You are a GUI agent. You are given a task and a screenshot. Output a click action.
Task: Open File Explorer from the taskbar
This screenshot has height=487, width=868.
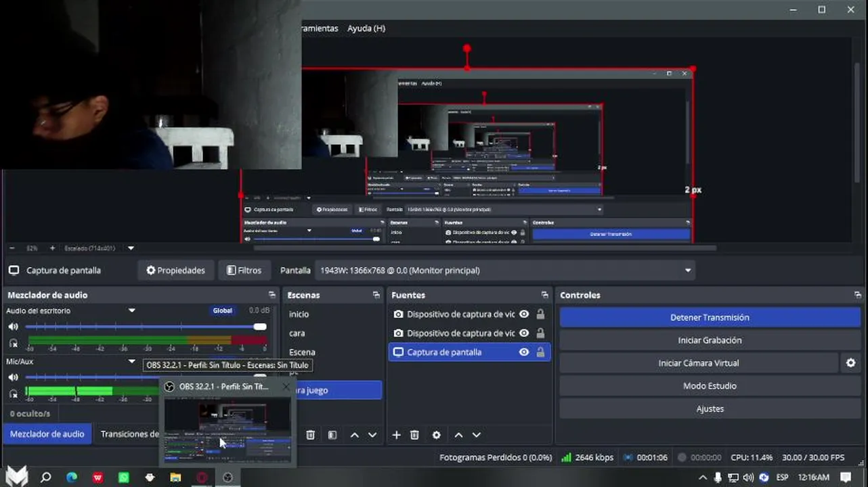(x=175, y=478)
